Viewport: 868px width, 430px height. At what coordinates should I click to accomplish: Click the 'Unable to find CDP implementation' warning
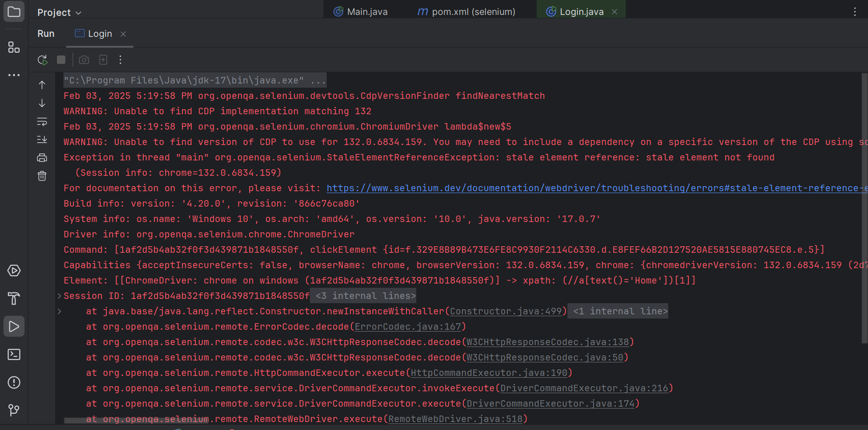217,111
